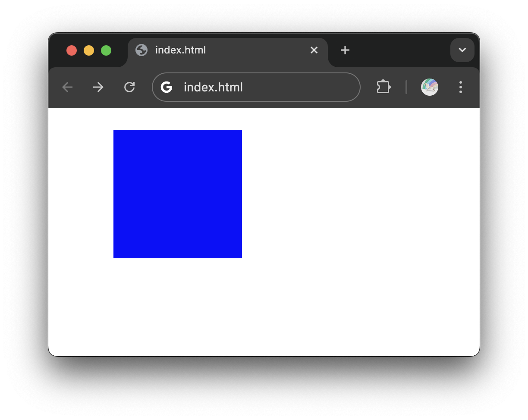This screenshot has height=420, width=528.
Task: Close the index.html tab
Action: tap(314, 50)
